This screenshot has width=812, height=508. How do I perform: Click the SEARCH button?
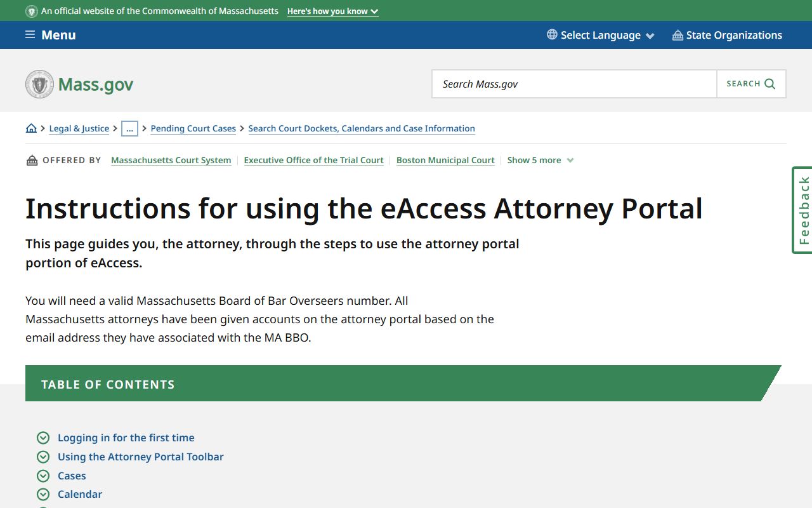(x=751, y=84)
